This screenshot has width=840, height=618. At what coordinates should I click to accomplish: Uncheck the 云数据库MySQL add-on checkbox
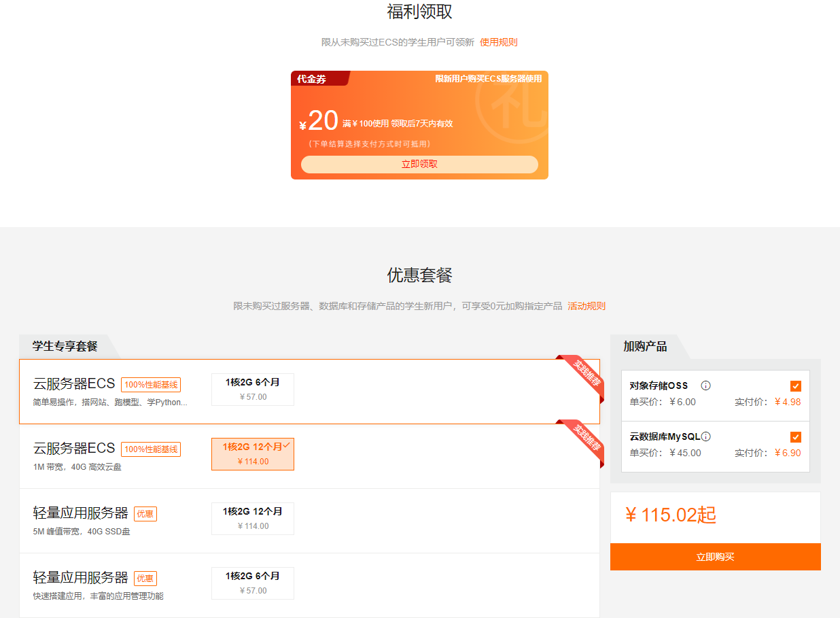(796, 437)
